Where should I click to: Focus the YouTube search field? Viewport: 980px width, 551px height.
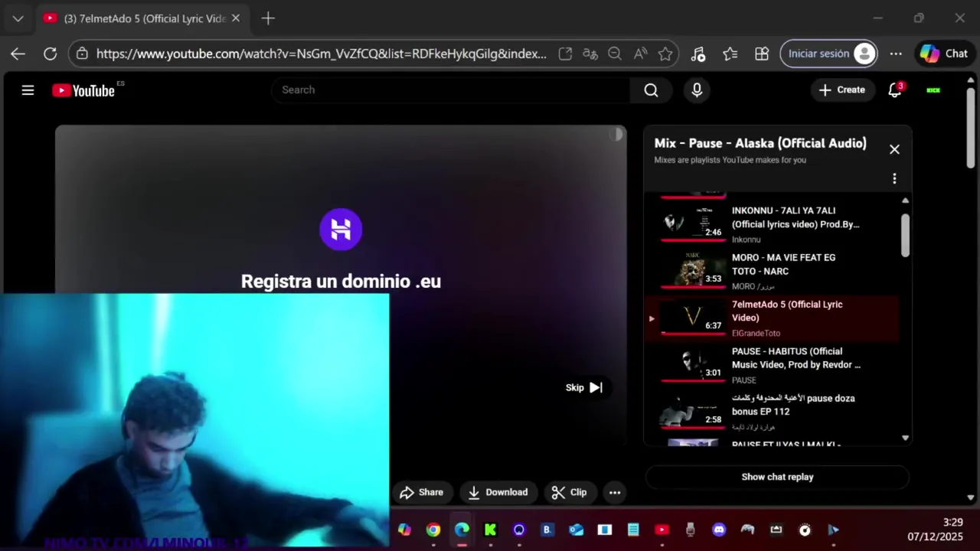coord(452,90)
